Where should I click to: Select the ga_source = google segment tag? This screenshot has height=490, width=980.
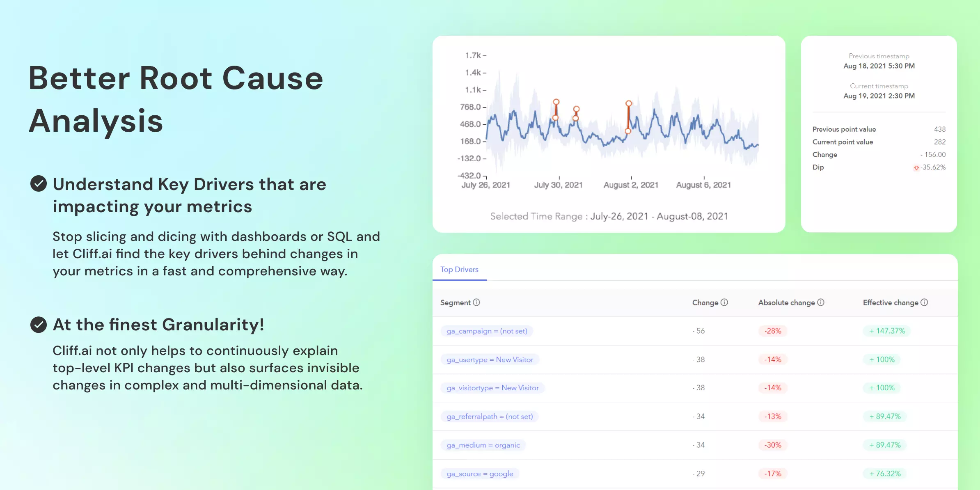(480, 474)
